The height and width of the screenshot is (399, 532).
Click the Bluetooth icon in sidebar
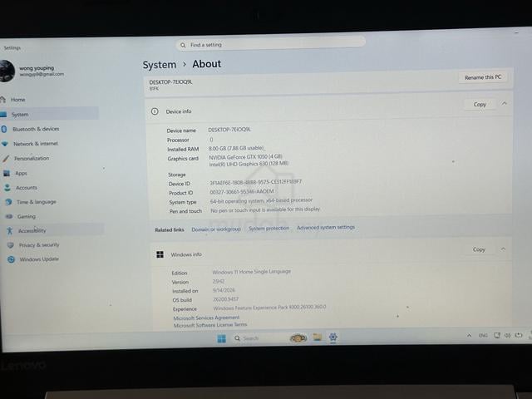(x=3, y=129)
